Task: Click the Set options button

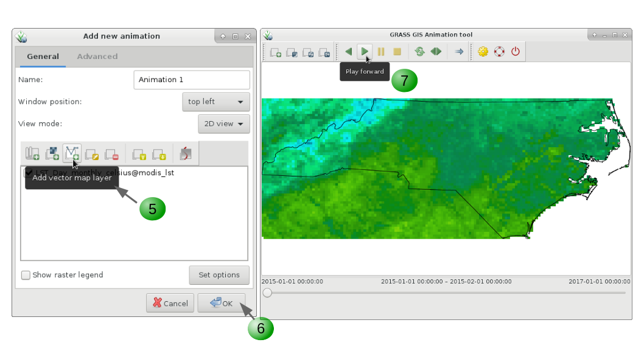Action: pos(219,275)
